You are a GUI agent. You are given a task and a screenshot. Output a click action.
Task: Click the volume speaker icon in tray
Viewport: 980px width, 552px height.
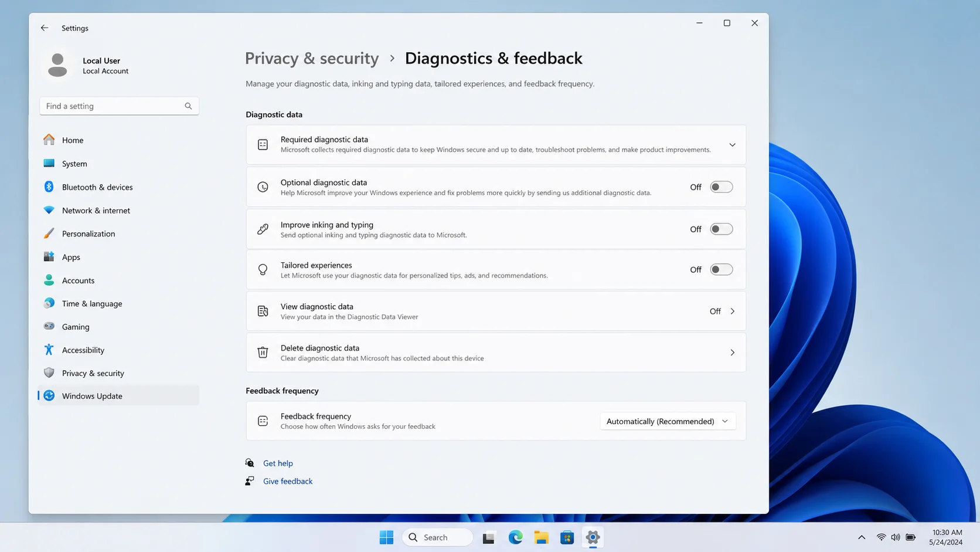(x=896, y=537)
